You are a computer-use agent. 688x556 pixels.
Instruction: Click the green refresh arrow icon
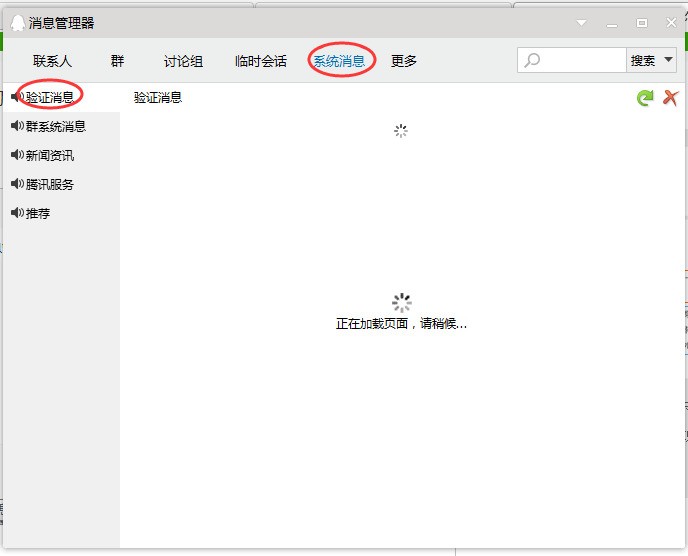[645, 97]
